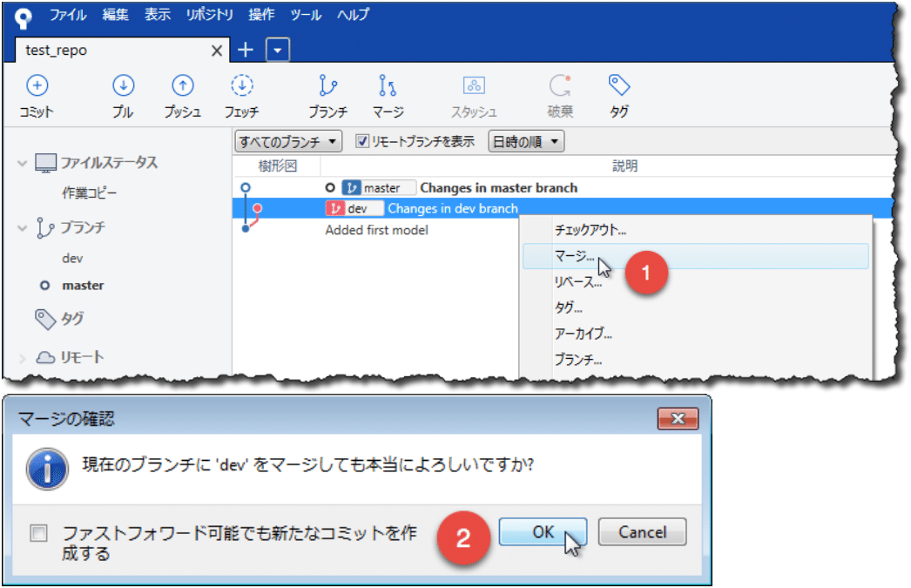The width and height of the screenshot is (911, 588).
Task: Click the Merge (マージ) toolbar icon
Action: (388, 86)
